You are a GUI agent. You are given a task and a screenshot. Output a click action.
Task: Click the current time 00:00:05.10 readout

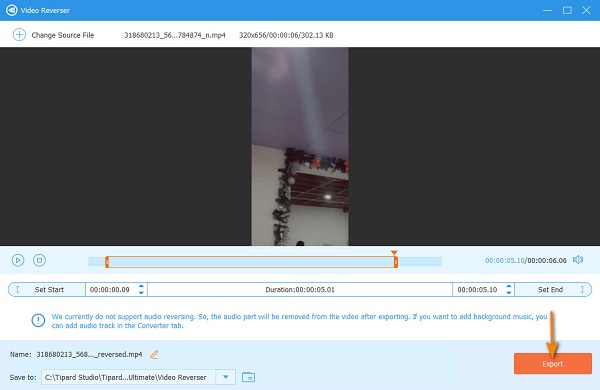505,260
